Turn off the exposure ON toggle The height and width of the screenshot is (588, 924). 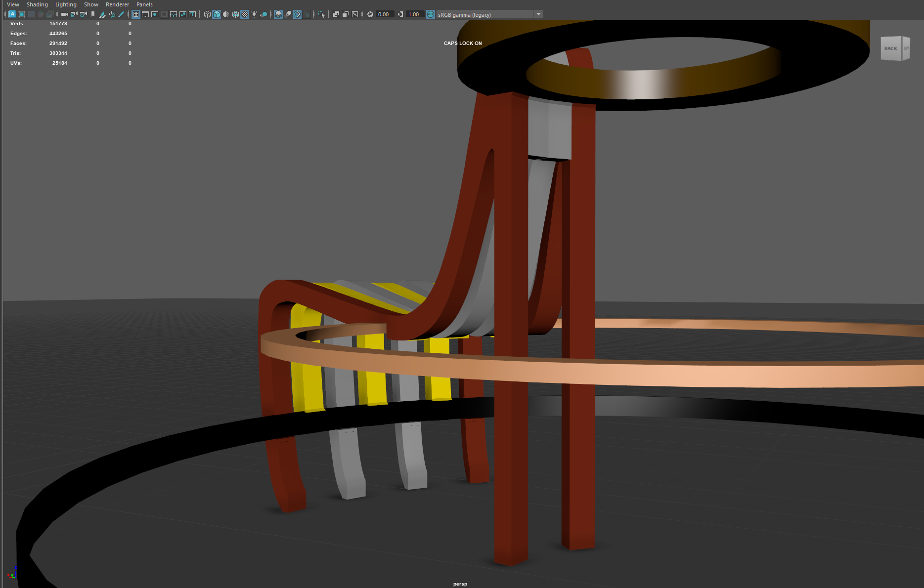tap(431, 14)
